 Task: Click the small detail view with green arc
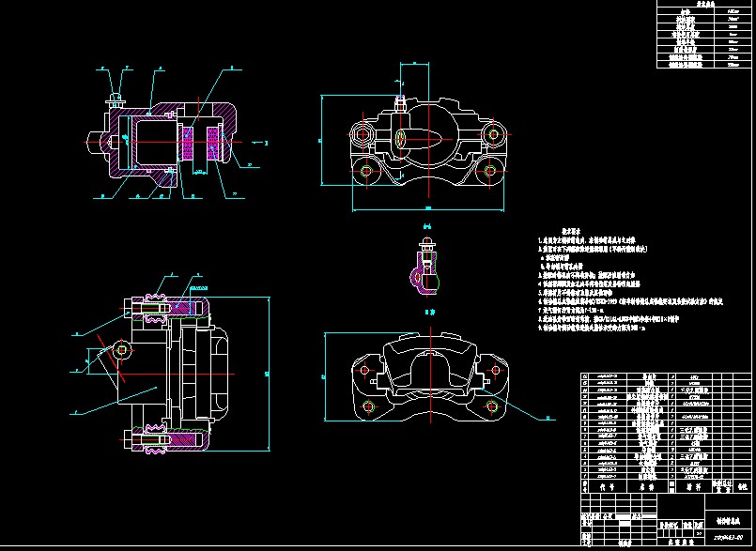tap(425, 266)
